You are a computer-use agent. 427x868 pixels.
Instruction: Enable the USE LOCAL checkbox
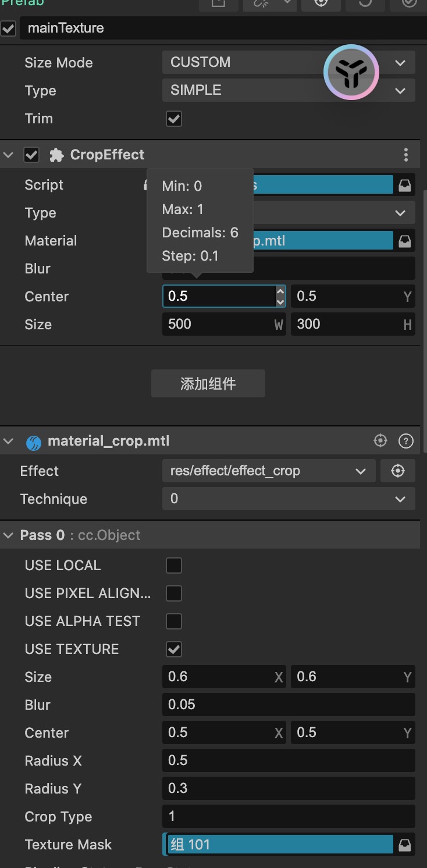click(x=174, y=565)
